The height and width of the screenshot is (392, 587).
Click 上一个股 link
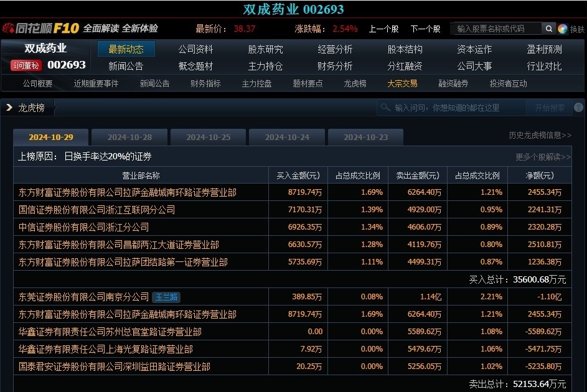(383, 29)
